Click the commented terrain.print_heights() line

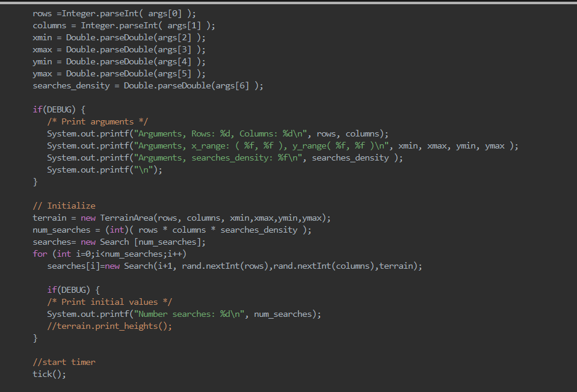point(108,325)
